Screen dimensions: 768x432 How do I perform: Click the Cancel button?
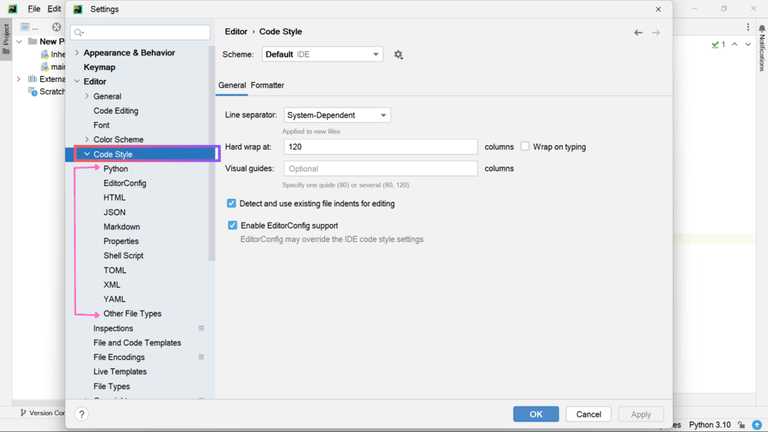pos(588,414)
